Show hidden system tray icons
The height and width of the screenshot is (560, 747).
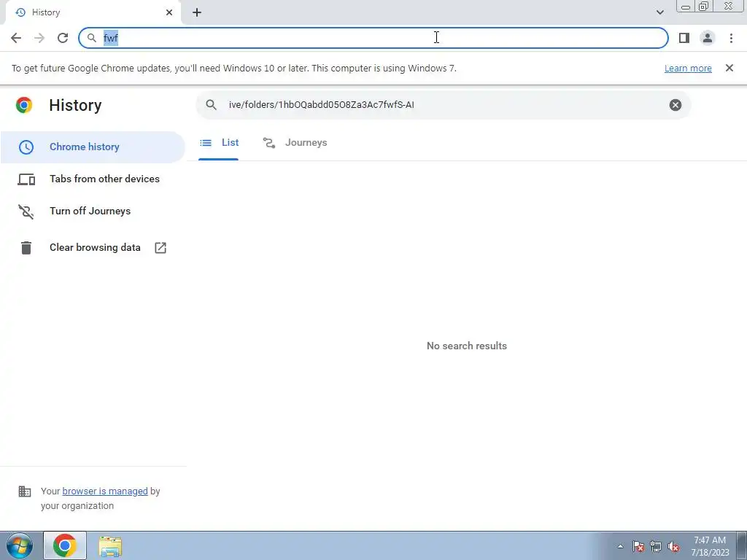tap(620, 546)
